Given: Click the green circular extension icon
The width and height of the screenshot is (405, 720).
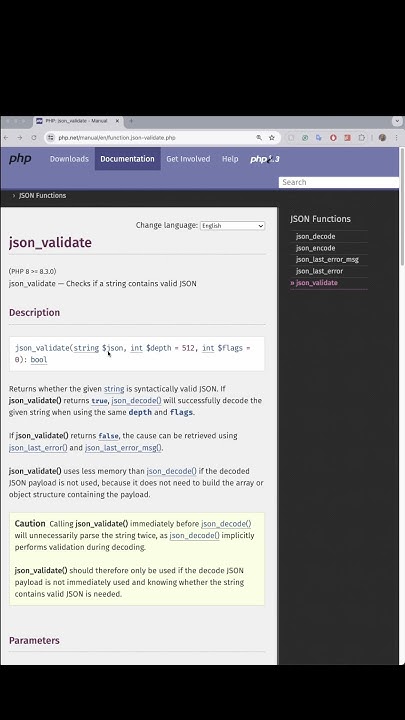Looking at the screenshot, I should click(305, 138).
